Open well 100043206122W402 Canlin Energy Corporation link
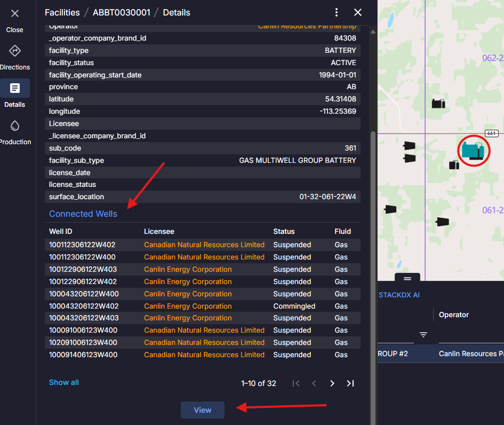 point(188,306)
